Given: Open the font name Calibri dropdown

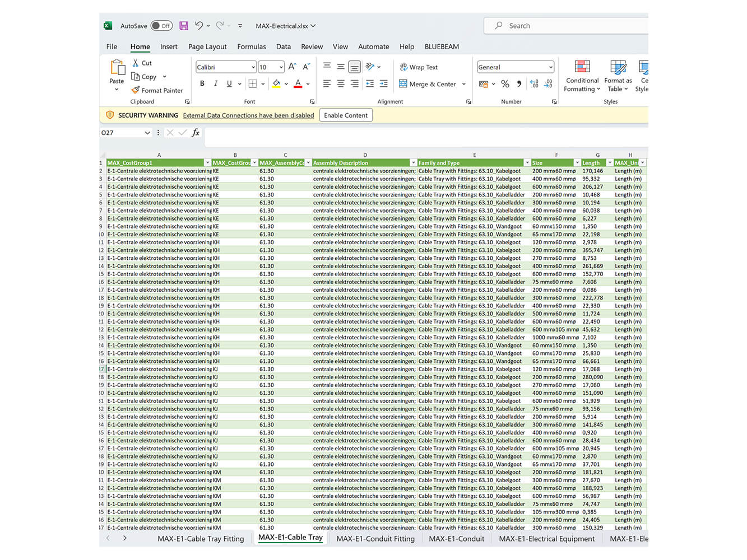Looking at the screenshot, I should pyautogui.click(x=253, y=67).
